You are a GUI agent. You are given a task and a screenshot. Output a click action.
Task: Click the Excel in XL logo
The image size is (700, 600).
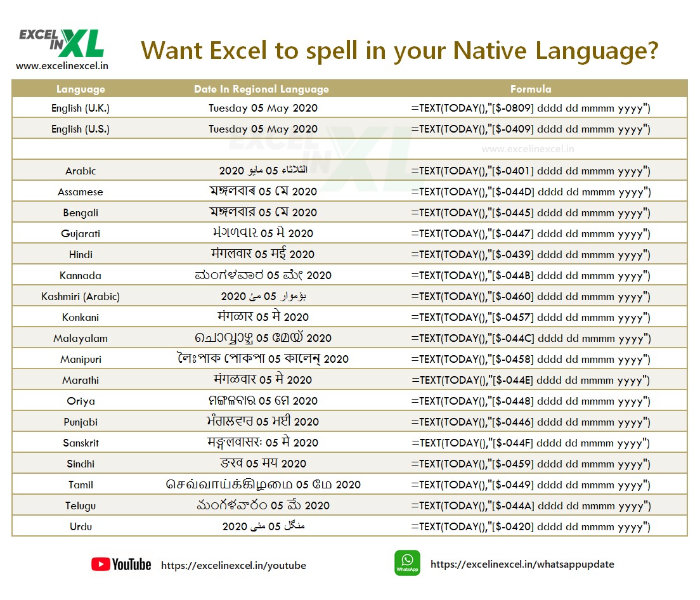click(x=62, y=43)
